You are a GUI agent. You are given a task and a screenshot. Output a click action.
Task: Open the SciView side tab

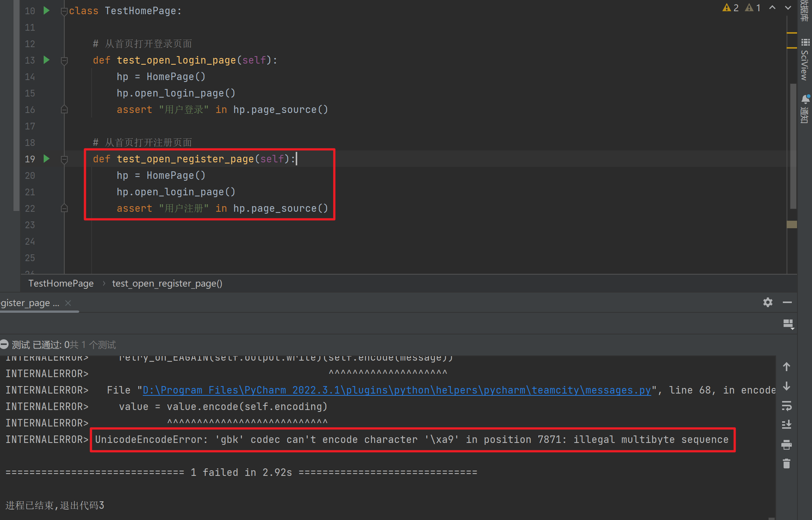pos(805,60)
